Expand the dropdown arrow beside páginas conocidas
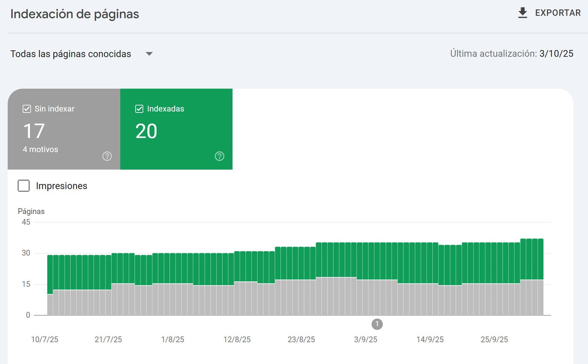This screenshot has width=588, height=364. coord(149,54)
